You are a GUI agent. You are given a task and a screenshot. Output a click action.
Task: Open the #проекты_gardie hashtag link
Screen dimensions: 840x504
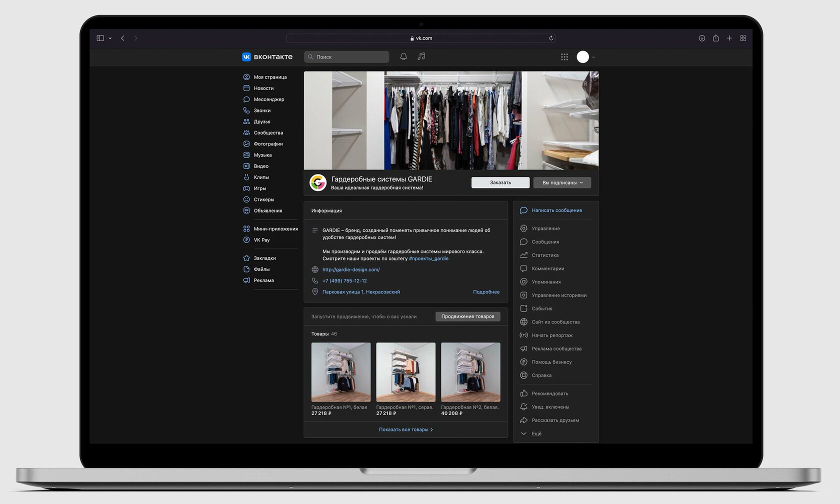coord(428,258)
